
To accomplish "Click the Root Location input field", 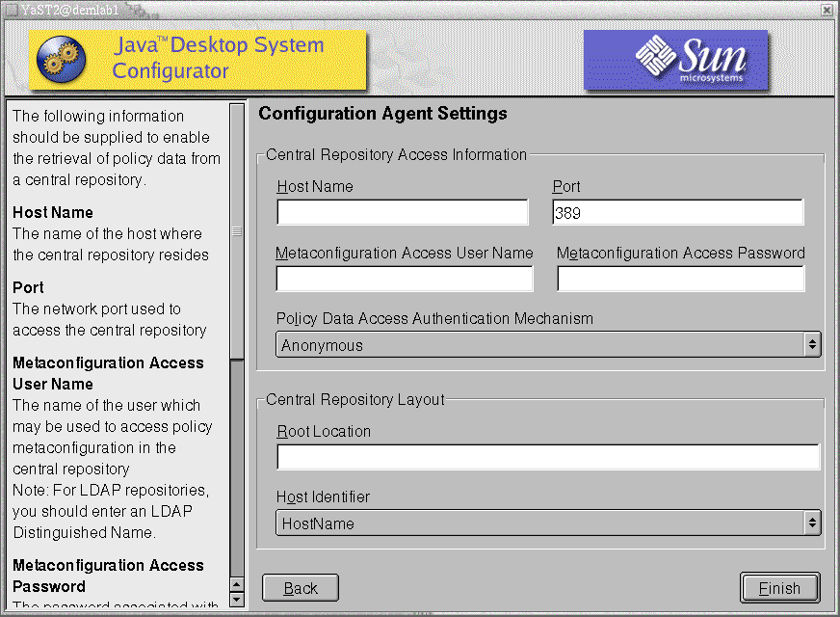I will [548, 457].
